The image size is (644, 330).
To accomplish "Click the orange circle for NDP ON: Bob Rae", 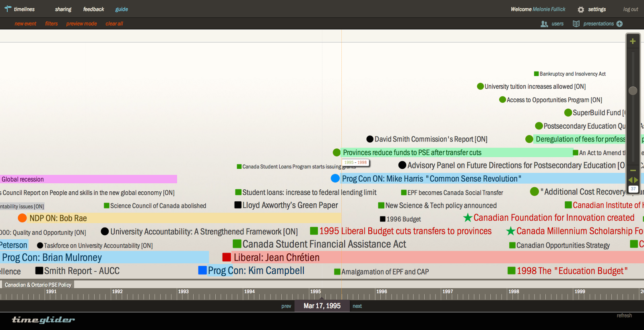I will click(23, 218).
